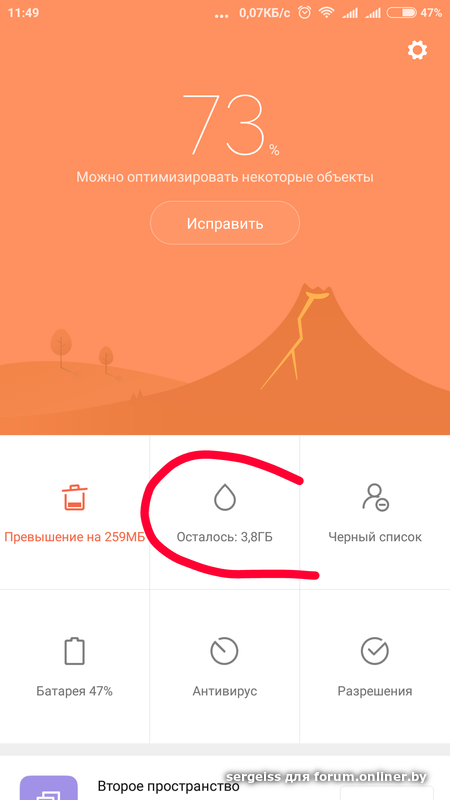The image size is (450, 800).
Task: Select the Превышение на 259МБ label
Action: tap(74, 537)
